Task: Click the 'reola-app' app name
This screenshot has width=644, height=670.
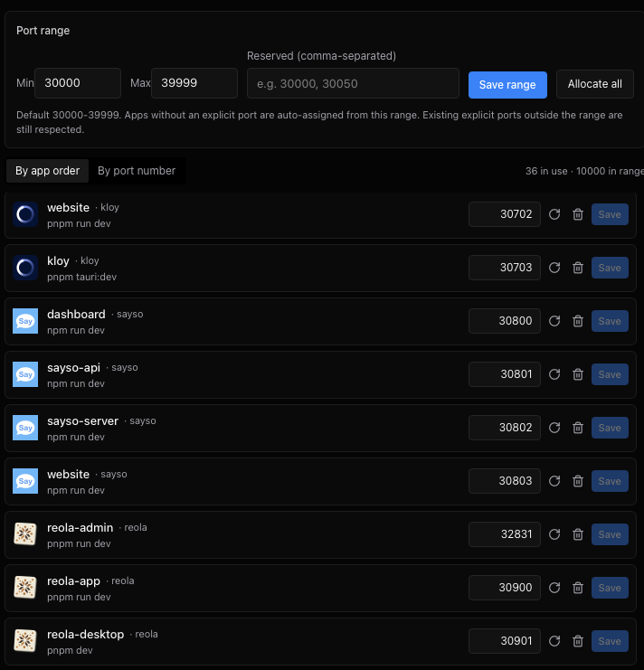Action: pos(73,581)
